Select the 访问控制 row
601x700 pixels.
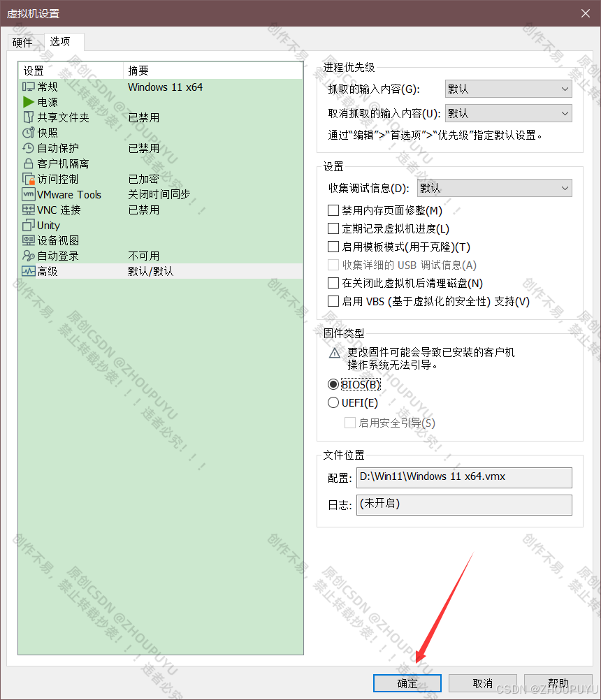point(161,179)
